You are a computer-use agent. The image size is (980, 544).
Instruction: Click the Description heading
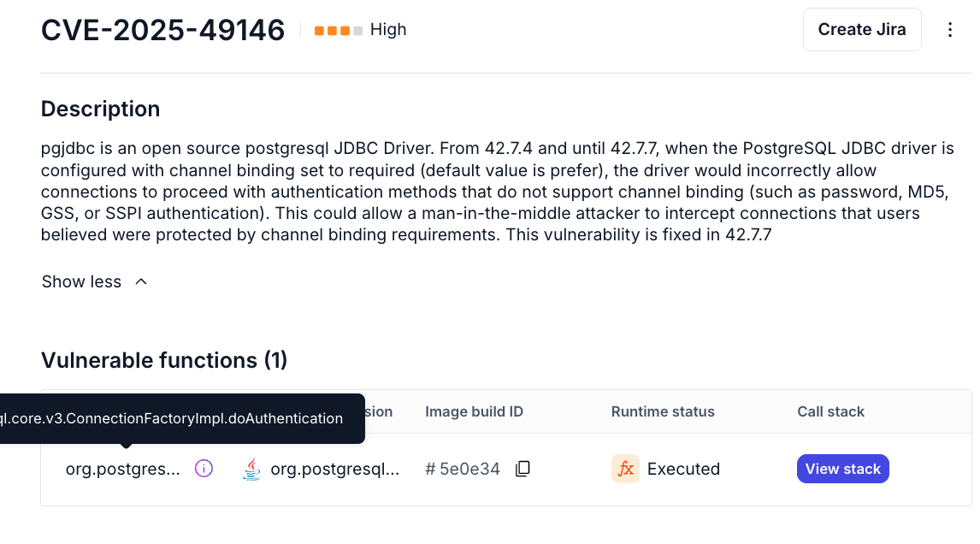pyautogui.click(x=100, y=109)
